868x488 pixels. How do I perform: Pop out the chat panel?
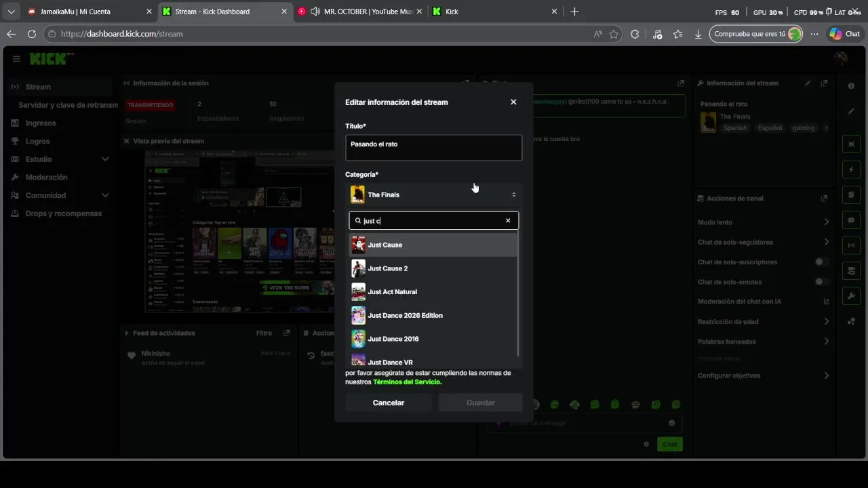click(x=680, y=83)
